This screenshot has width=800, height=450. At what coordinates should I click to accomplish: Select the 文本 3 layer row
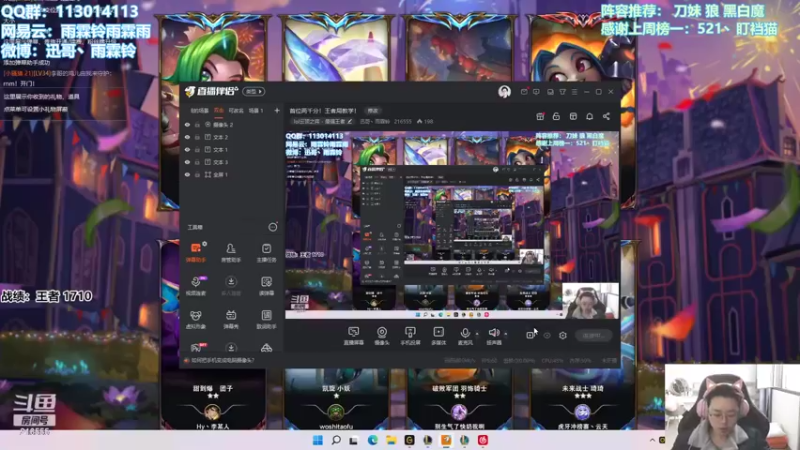pyautogui.click(x=232, y=162)
